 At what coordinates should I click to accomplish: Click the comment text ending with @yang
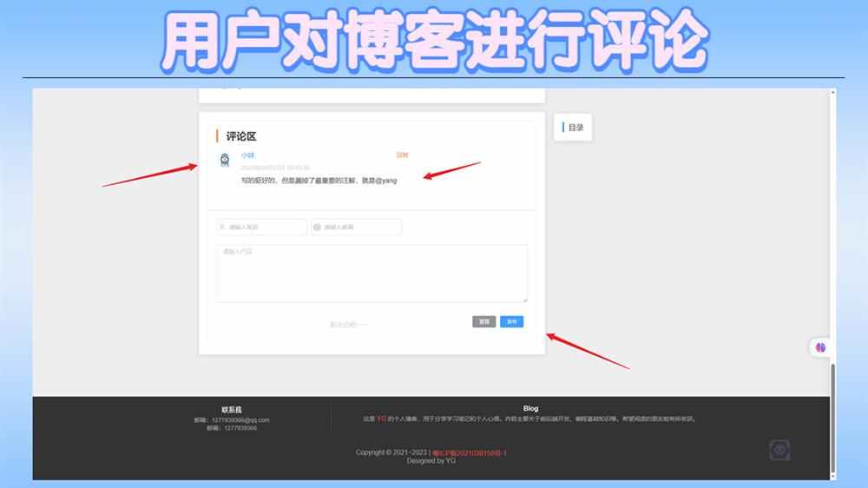319,181
